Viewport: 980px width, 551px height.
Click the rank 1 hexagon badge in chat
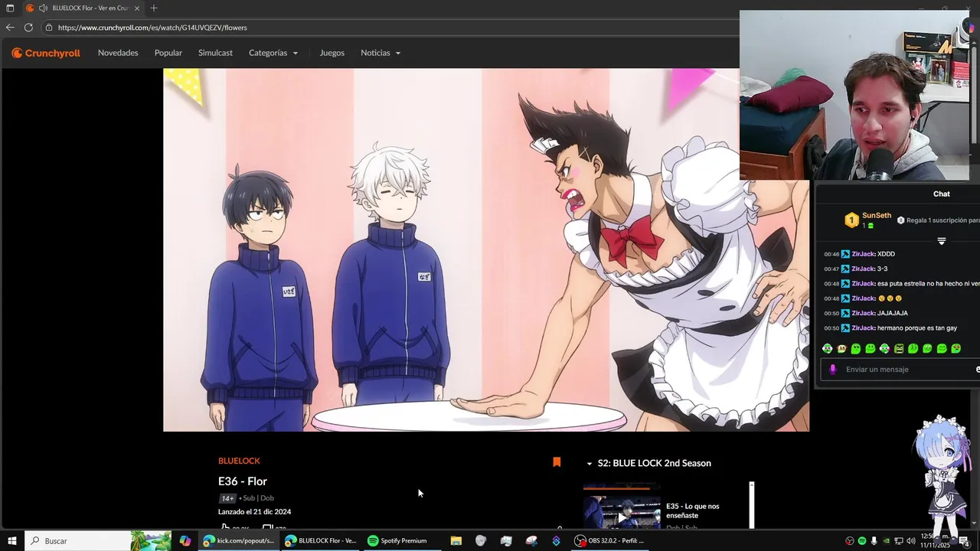[851, 220]
